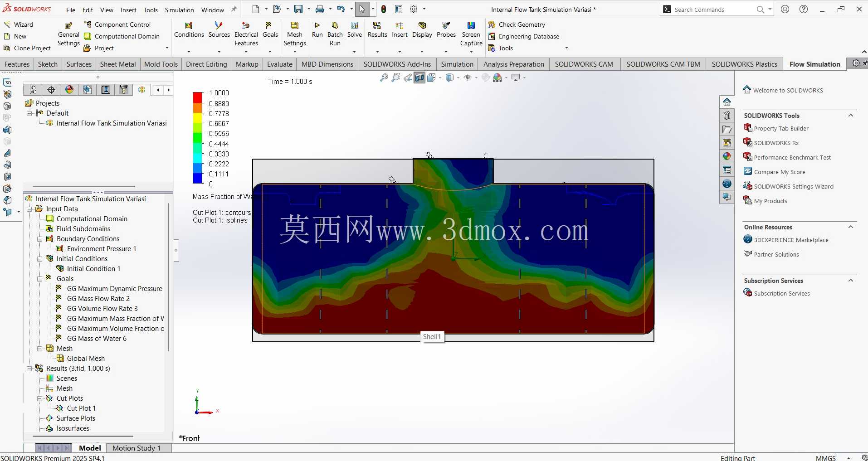Open the Appearances task pane tab

point(727,156)
